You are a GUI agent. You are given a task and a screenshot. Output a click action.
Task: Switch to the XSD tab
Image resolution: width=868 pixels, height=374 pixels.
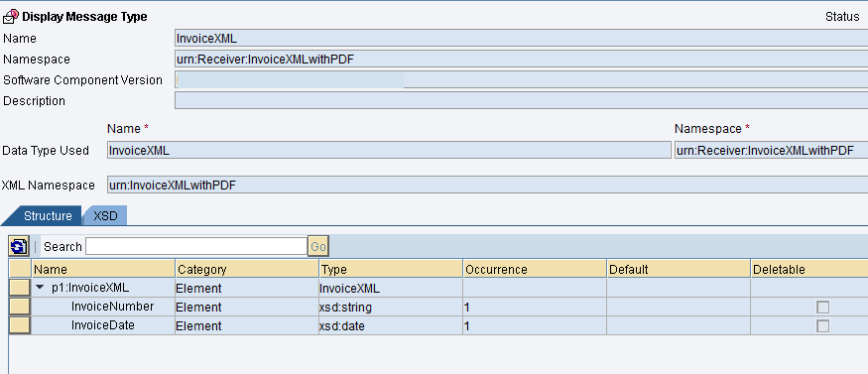point(105,216)
